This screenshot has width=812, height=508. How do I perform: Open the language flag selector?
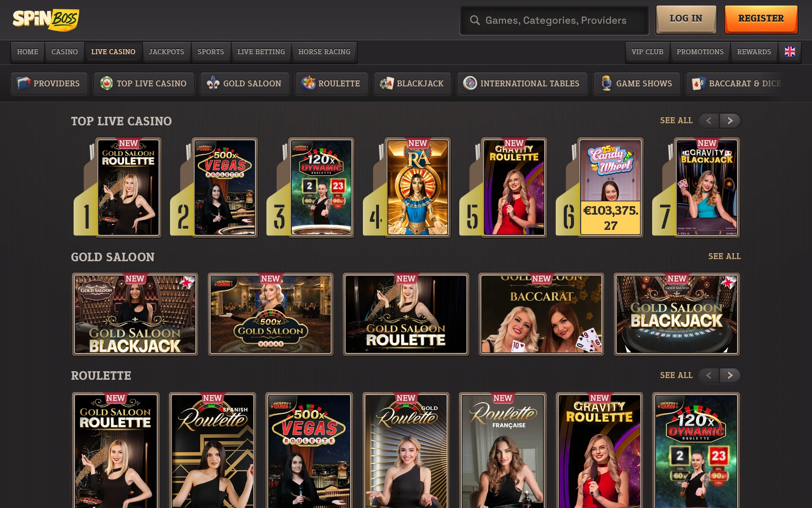pyautogui.click(x=790, y=52)
